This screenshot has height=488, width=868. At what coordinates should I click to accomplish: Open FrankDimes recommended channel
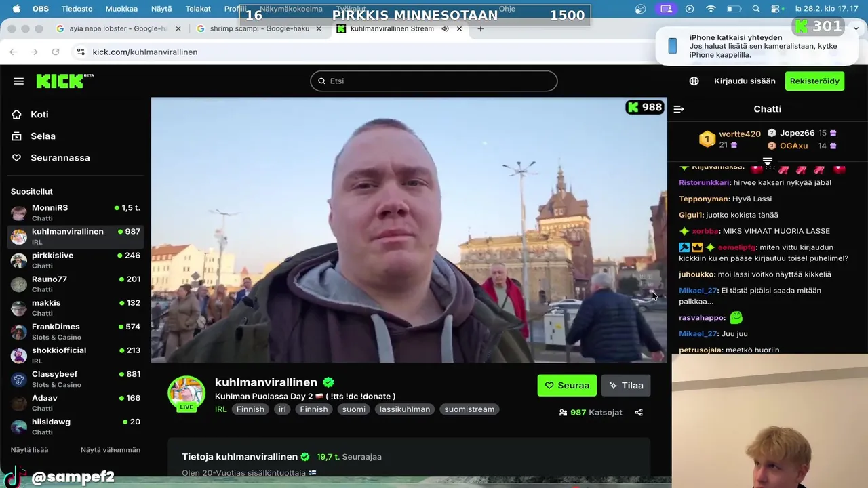click(75, 331)
